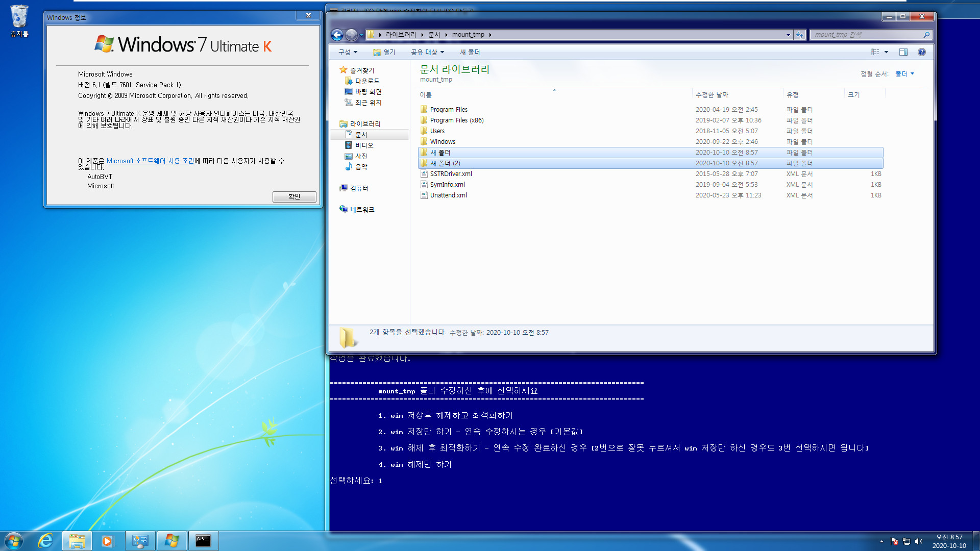Image resolution: width=980 pixels, height=551 pixels.
Task: Click 문서 in the address breadcrumb
Action: (434, 35)
